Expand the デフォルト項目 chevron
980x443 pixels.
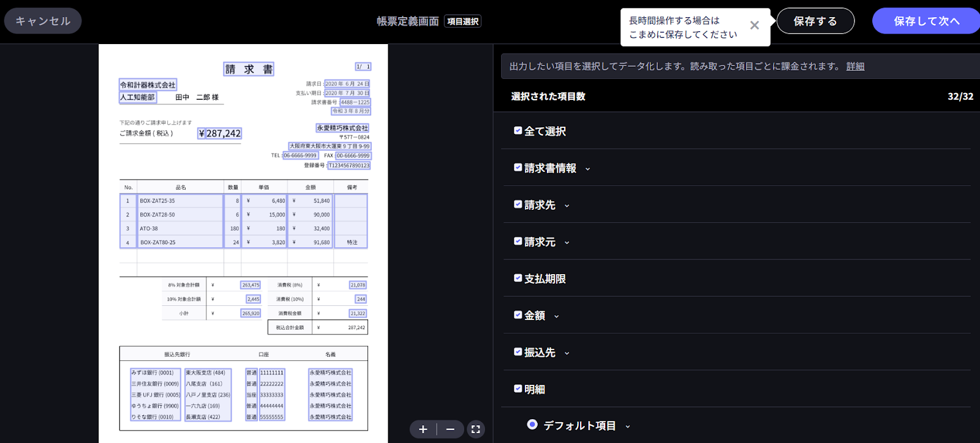627,427
